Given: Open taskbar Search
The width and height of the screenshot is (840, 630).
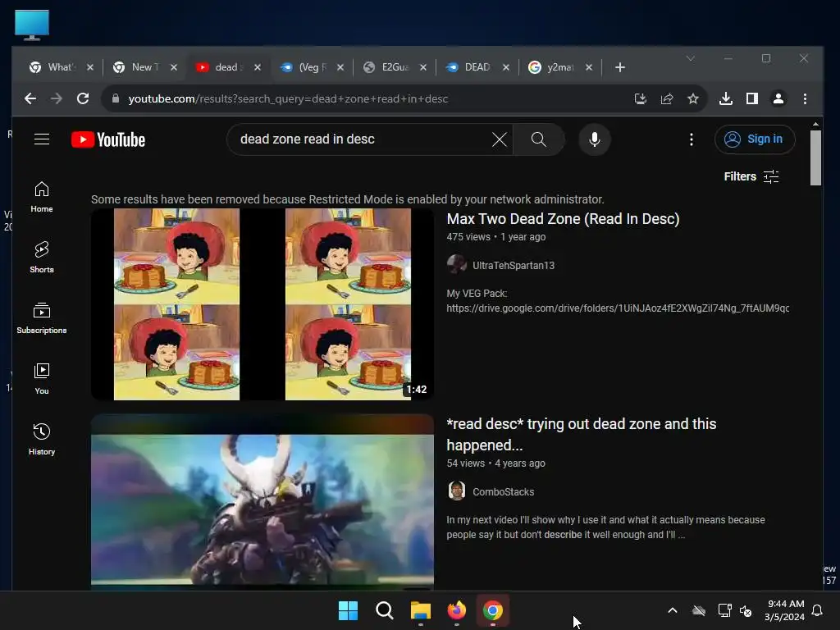Looking at the screenshot, I should point(385,610).
